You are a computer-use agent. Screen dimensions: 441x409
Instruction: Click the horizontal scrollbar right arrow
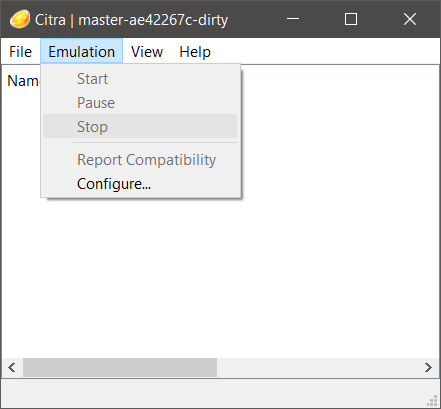coord(429,368)
